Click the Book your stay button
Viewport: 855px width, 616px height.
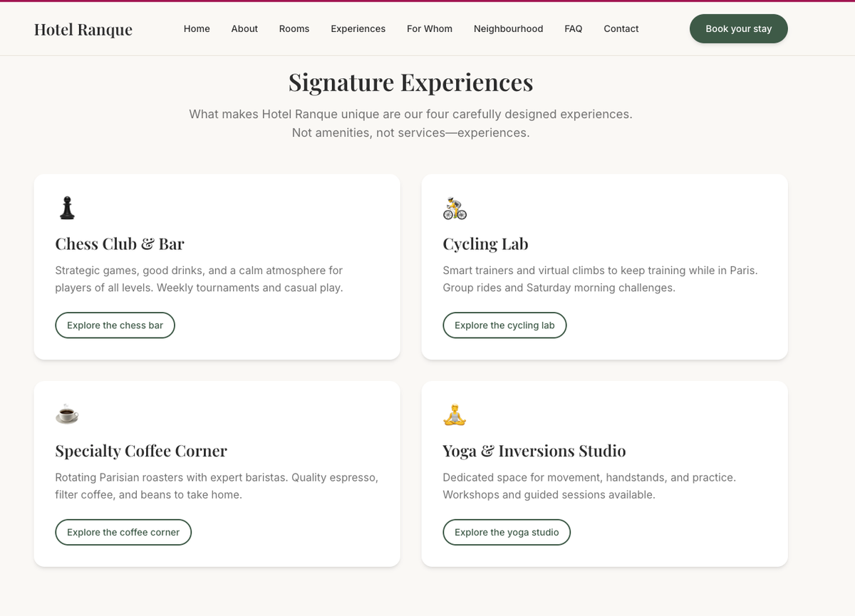pyautogui.click(x=739, y=28)
